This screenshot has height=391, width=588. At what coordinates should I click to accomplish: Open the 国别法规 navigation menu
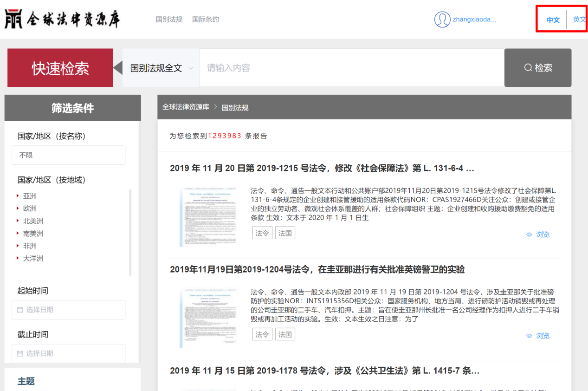(x=169, y=20)
